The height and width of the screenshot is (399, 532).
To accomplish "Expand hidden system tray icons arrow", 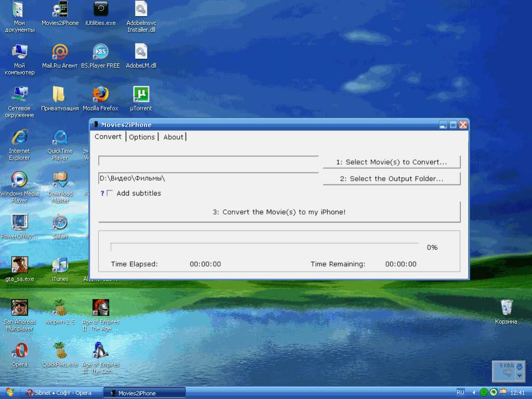I will tap(474, 392).
